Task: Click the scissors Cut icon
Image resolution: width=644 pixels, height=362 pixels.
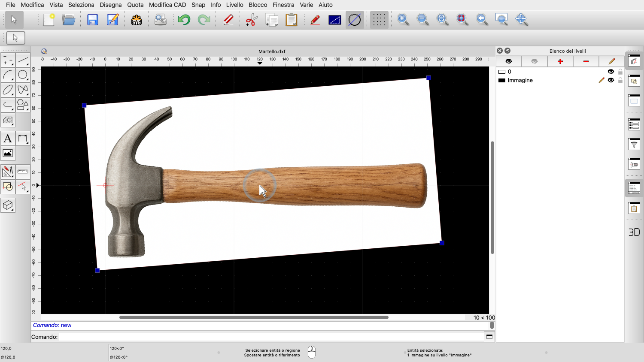Action: 251,20
